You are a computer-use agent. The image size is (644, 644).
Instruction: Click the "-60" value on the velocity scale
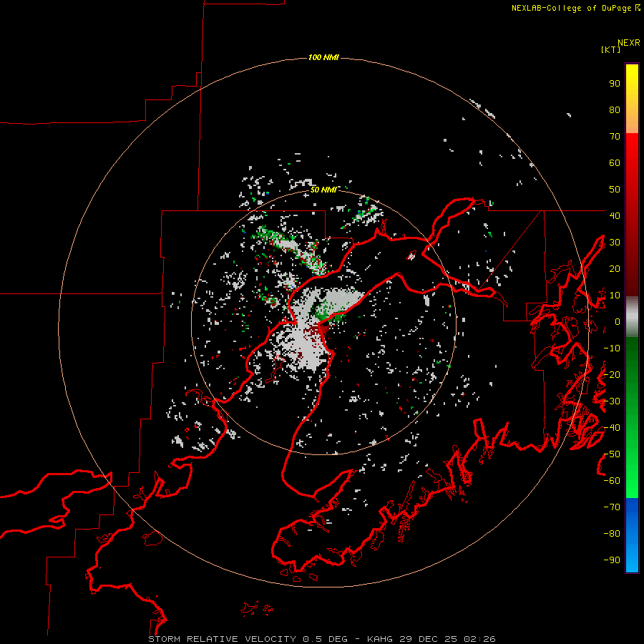coord(612,481)
